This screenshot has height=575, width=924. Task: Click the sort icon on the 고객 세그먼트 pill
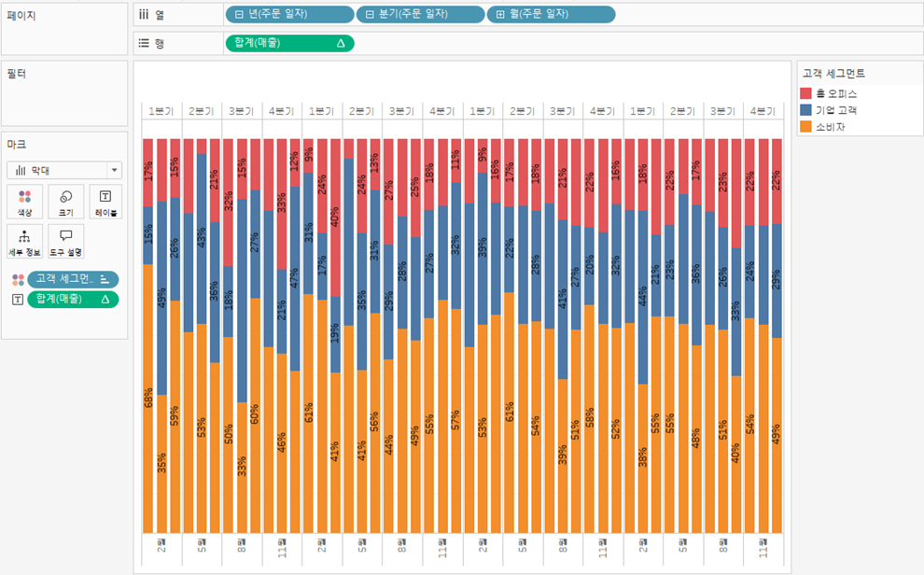click(105, 279)
